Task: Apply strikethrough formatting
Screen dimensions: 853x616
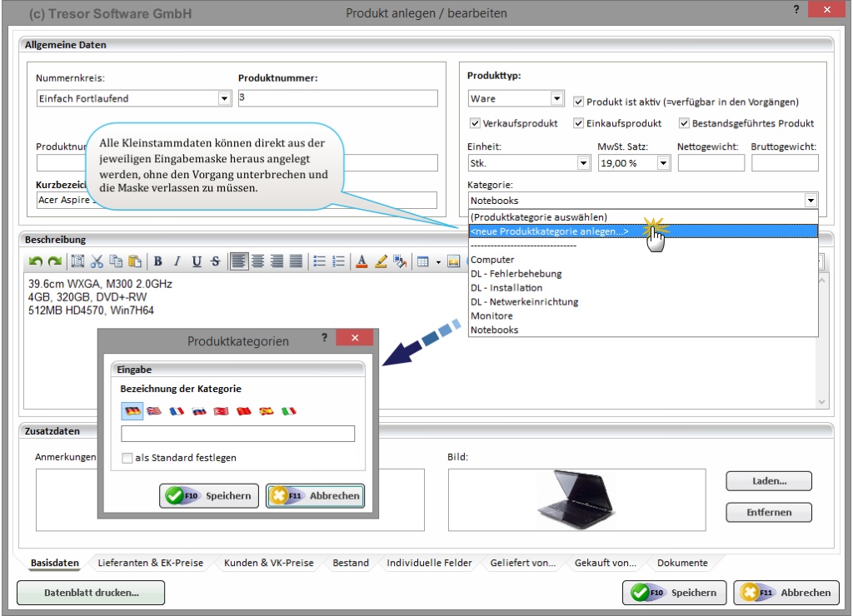Action: pyautogui.click(x=215, y=261)
